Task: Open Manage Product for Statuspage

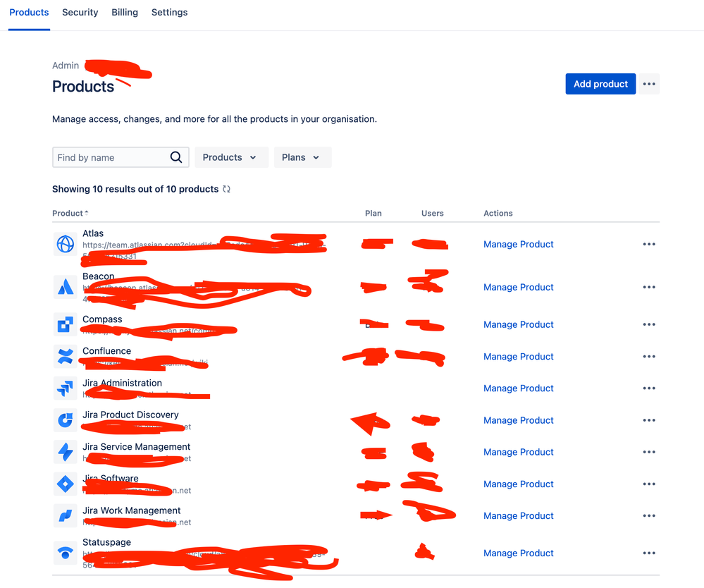Action: [518, 553]
